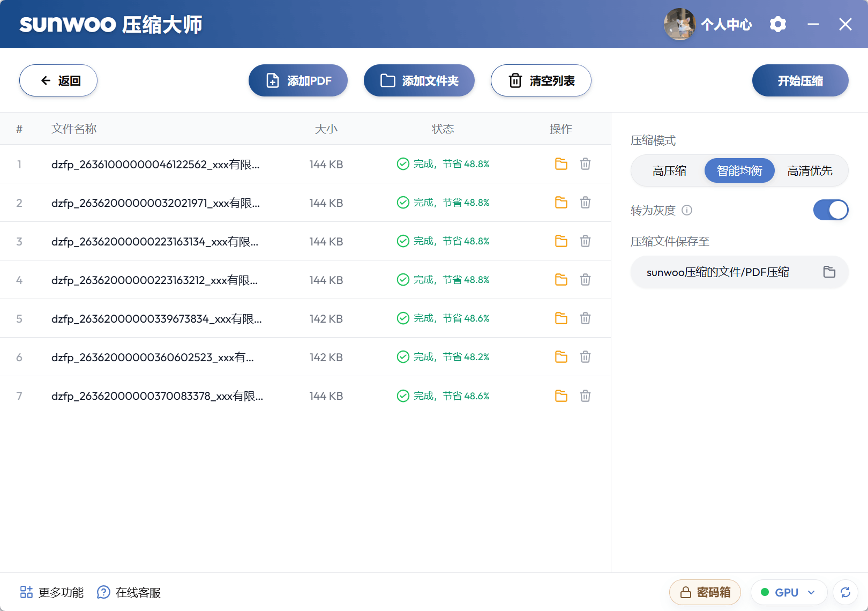868x611 pixels.
Task: Click the refresh icon at bottom right
Action: pyautogui.click(x=845, y=592)
